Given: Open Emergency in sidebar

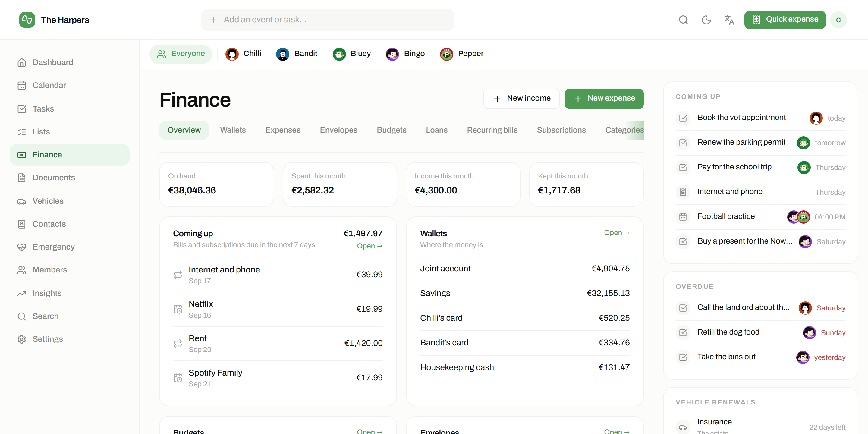Looking at the screenshot, I should [x=69, y=247].
